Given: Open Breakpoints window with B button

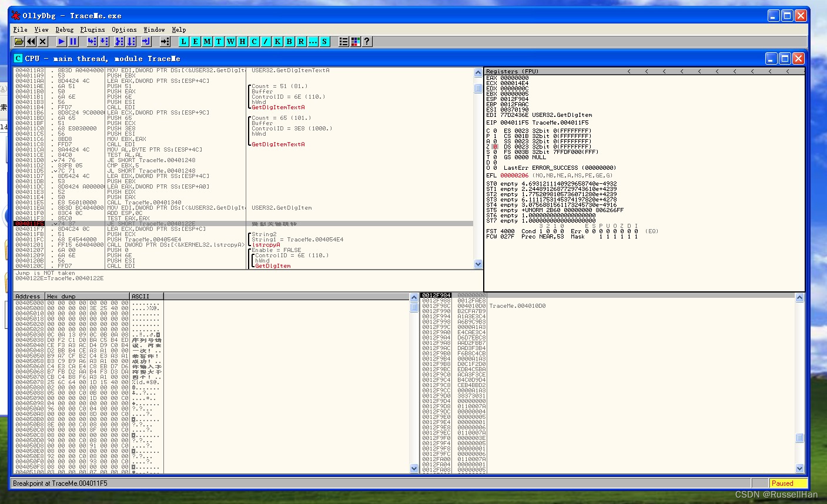Looking at the screenshot, I should [x=289, y=42].
